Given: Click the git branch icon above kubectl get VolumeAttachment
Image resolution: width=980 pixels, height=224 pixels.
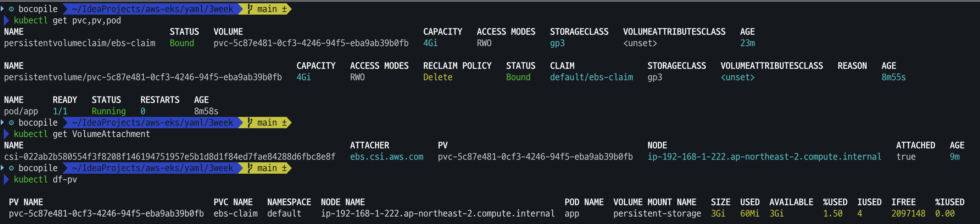Looking at the screenshot, I should [250, 123].
